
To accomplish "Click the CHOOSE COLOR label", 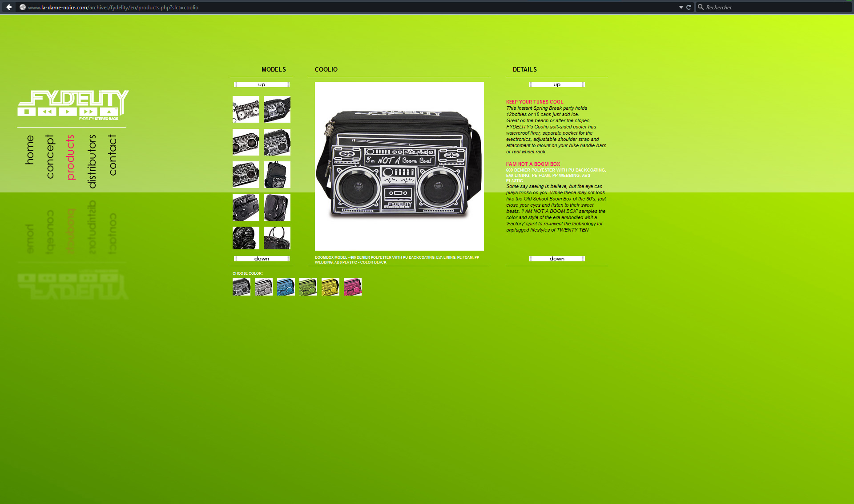I will click(x=248, y=273).
